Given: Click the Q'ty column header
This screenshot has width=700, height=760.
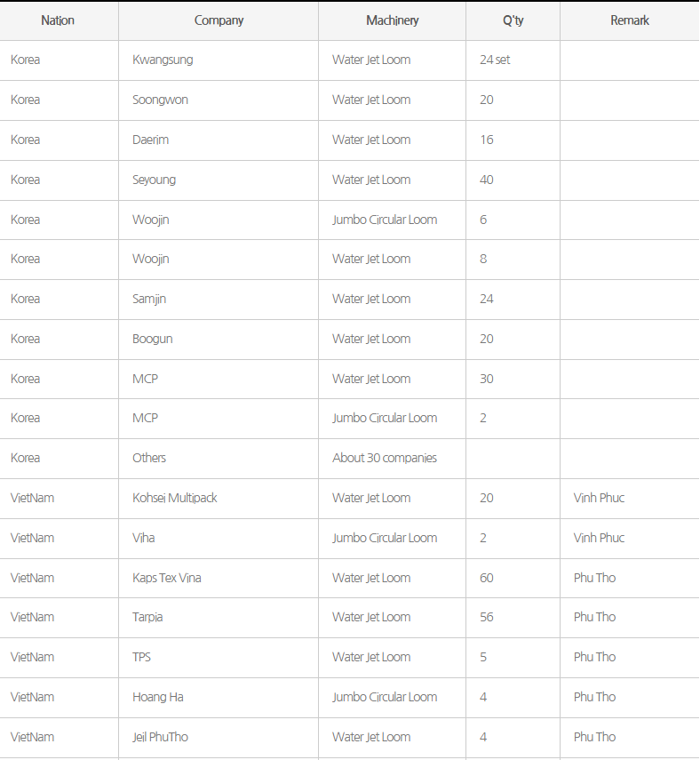Looking at the screenshot, I should click(513, 20).
